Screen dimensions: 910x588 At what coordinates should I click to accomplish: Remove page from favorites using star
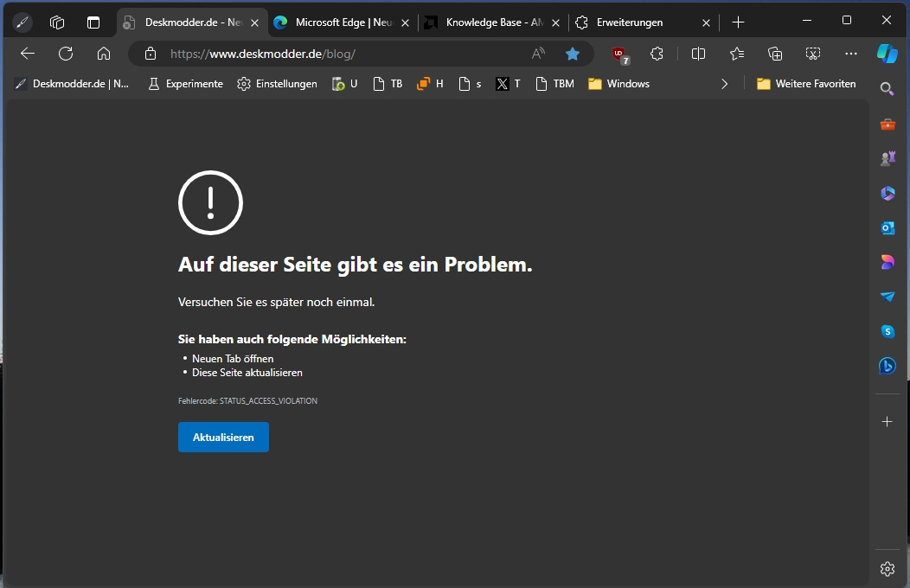pyautogui.click(x=572, y=54)
